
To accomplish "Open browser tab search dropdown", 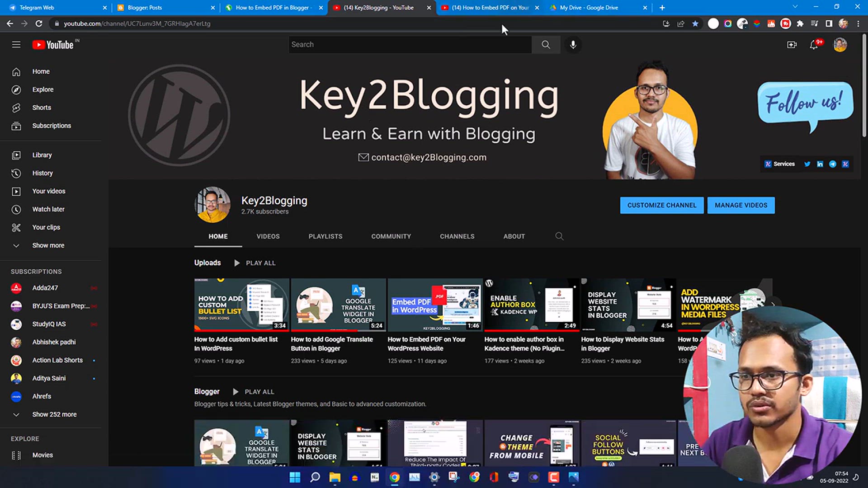I will [x=795, y=7].
